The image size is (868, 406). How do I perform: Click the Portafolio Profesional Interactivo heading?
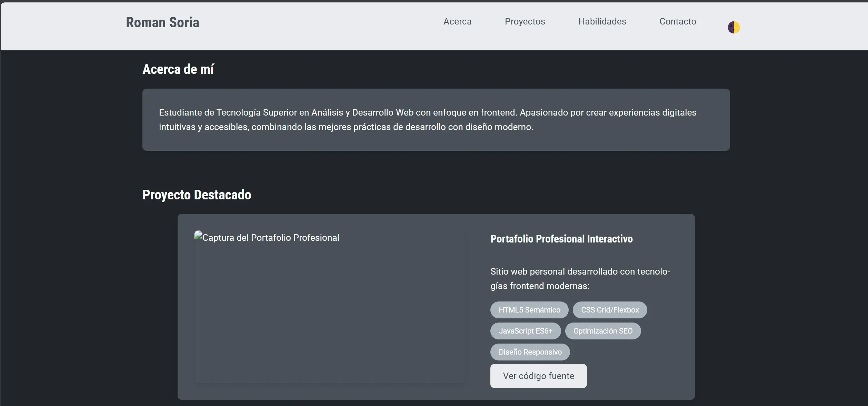tap(561, 239)
